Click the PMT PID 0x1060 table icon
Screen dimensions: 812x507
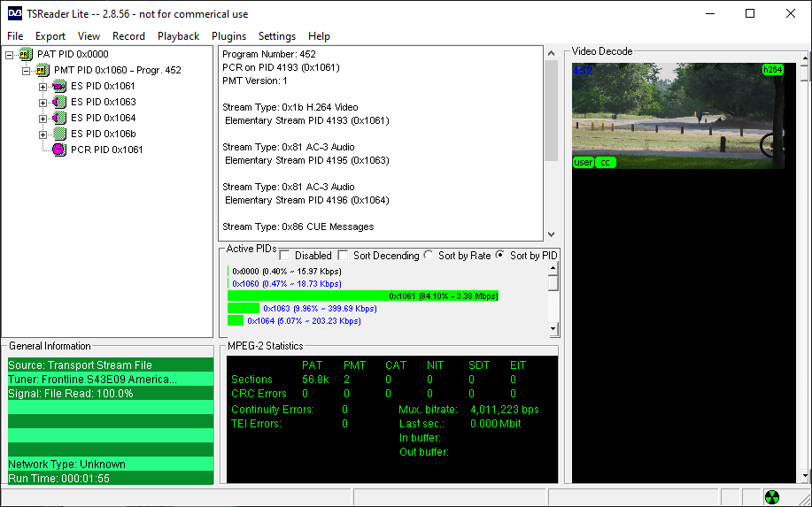[x=42, y=70]
